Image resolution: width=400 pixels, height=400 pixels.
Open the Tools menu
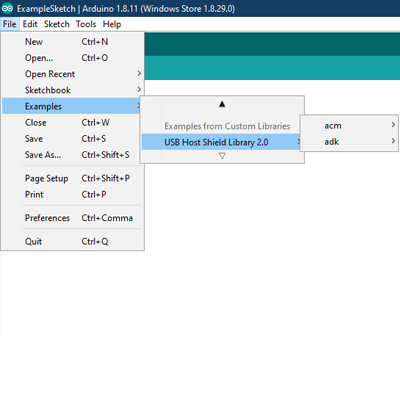coord(86,24)
